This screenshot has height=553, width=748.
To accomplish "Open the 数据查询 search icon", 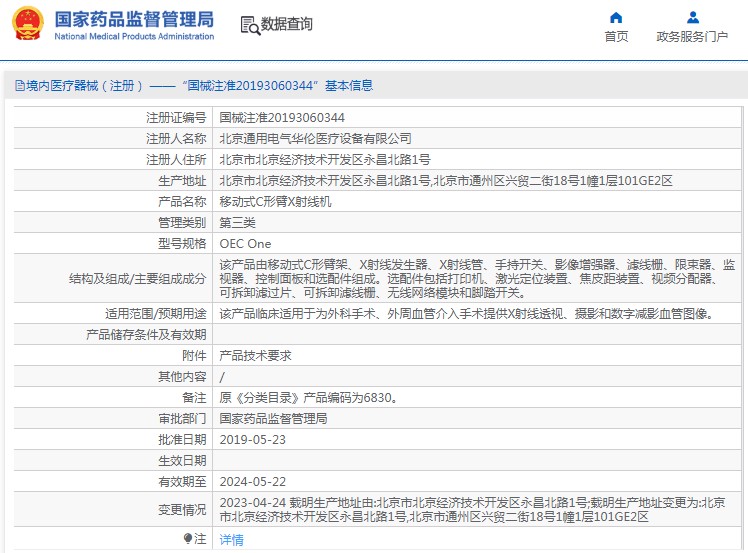I will [x=250, y=26].
